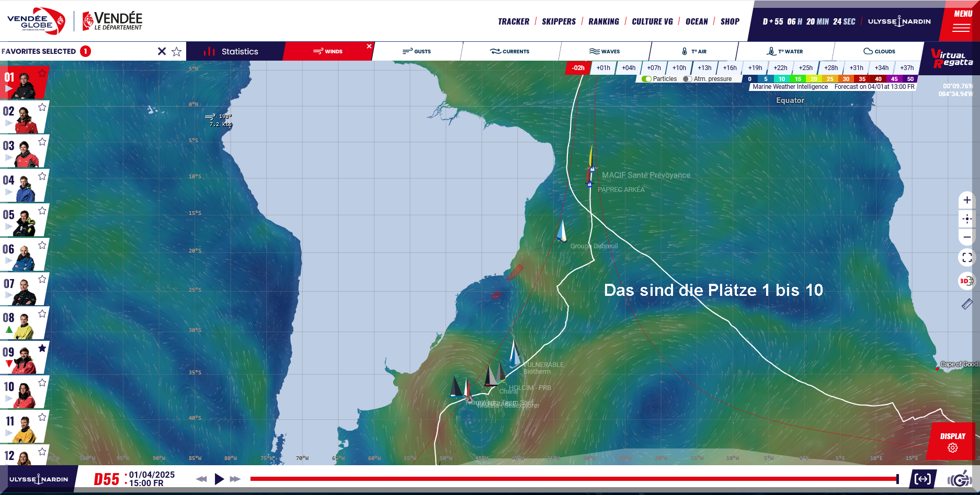Star skipper ranked 09 as favorite
The width and height of the screenshot is (980, 495).
click(x=42, y=348)
